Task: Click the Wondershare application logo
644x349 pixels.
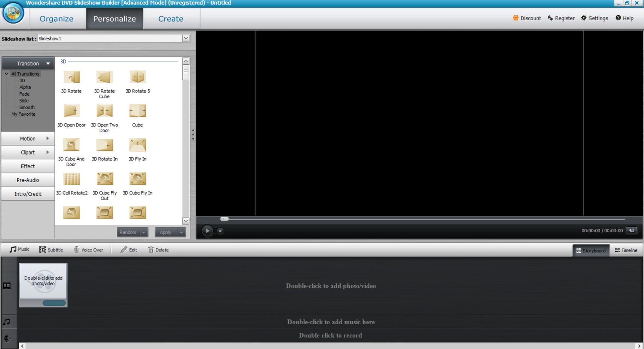Action: coord(13,13)
